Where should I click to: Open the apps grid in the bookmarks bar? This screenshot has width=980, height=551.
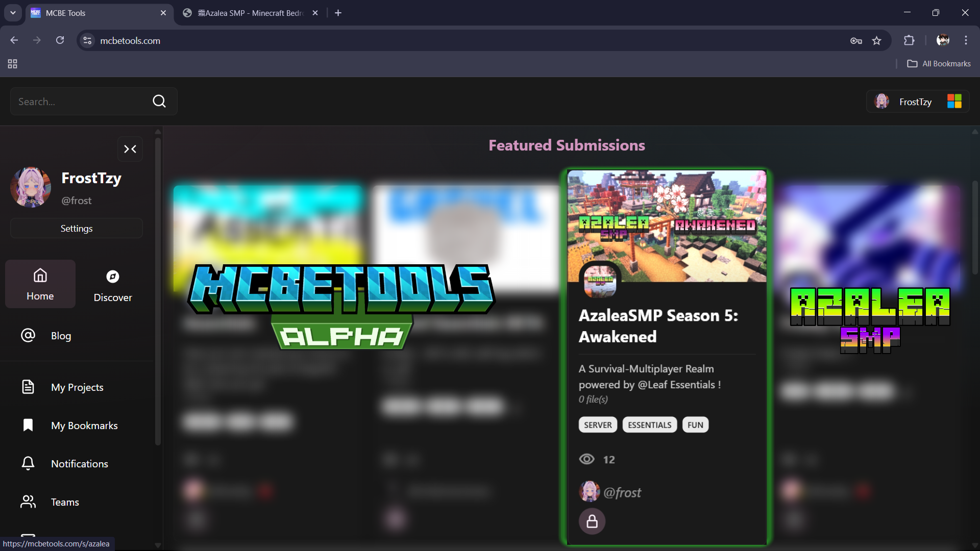click(13, 64)
